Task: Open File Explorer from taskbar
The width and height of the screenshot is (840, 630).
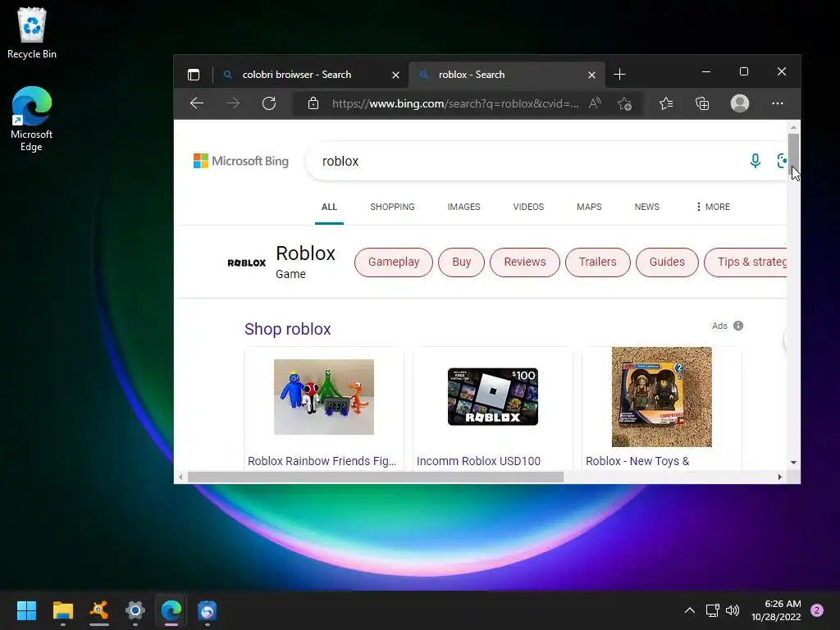Action: tap(62, 610)
